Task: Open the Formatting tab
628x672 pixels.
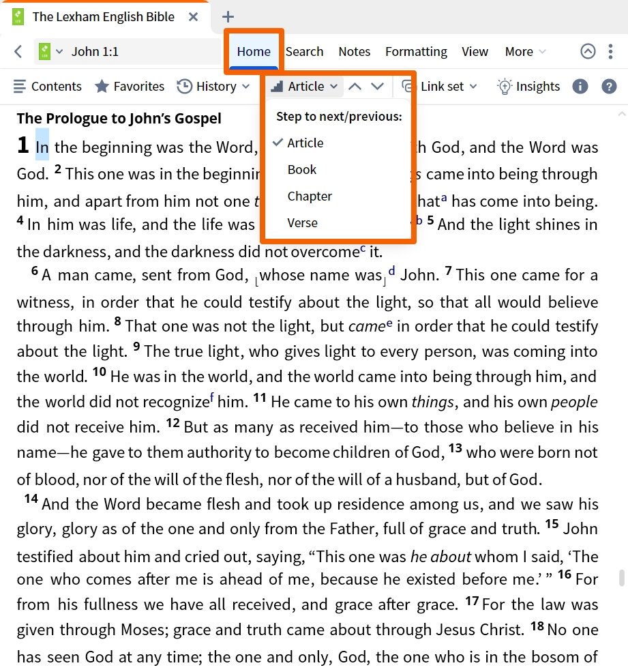Action: (x=416, y=52)
